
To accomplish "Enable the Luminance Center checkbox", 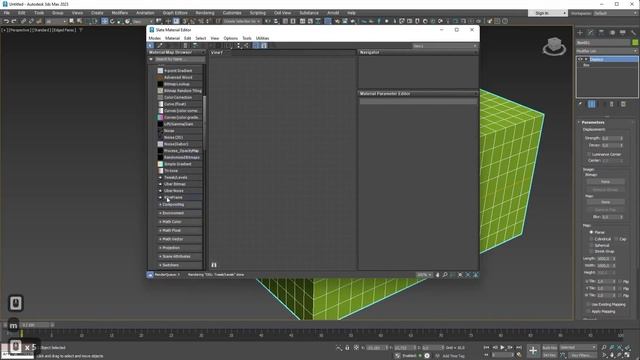I will 589,154.
